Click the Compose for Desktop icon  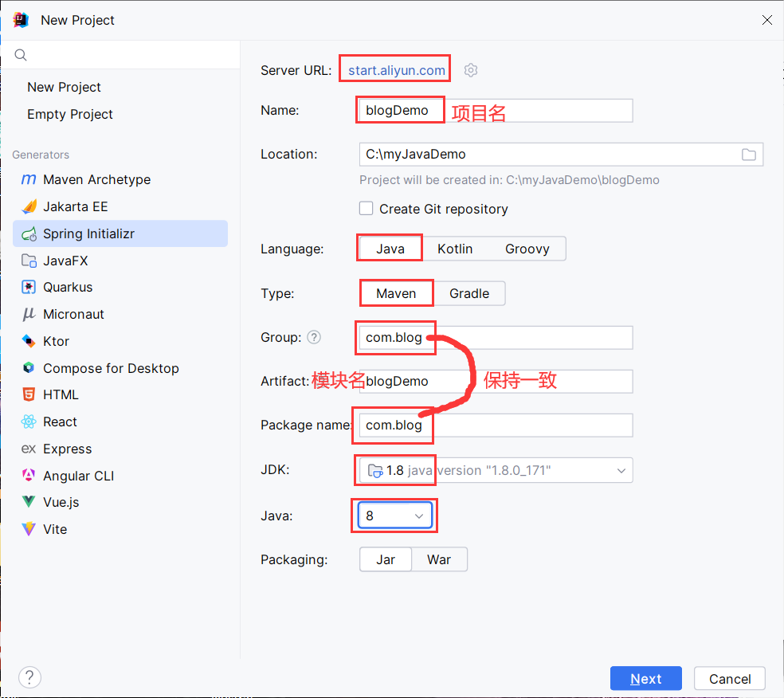click(x=29, y=368)
